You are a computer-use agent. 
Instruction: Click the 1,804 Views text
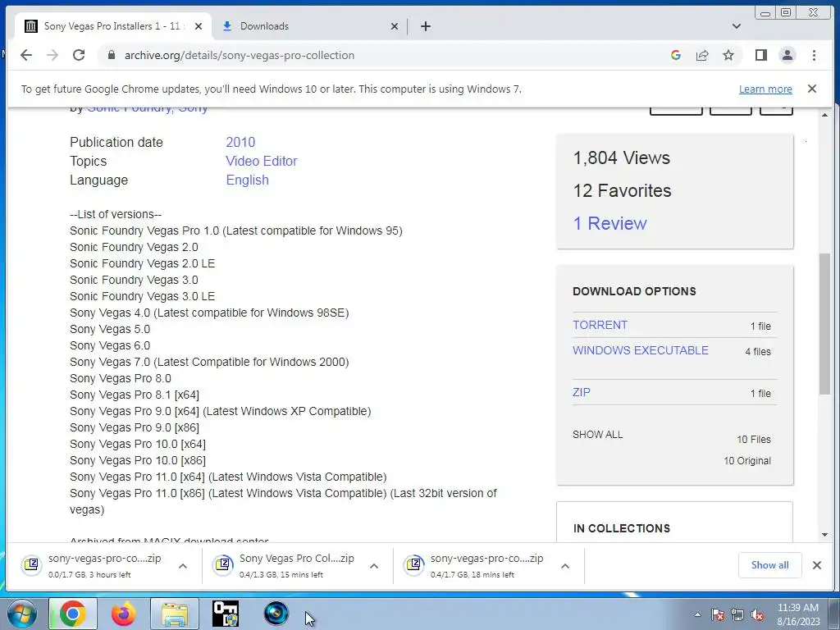pyautogui.click(x=622, y=158)
